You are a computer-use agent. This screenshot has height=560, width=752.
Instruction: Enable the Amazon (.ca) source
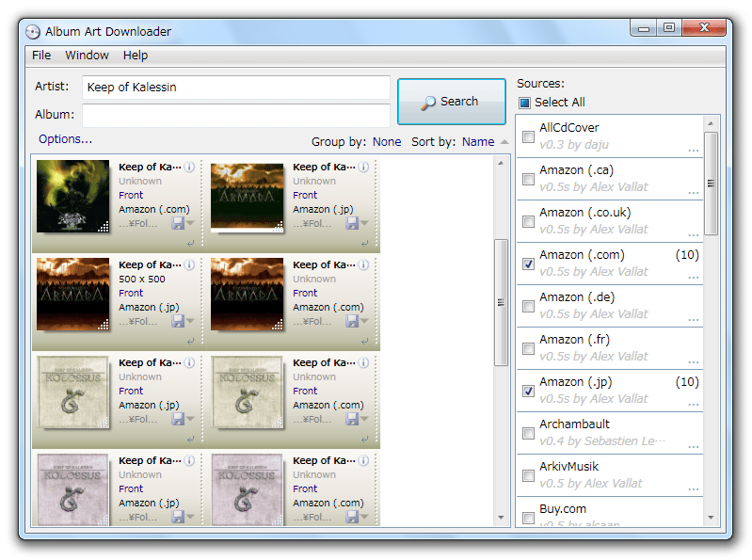528,179
